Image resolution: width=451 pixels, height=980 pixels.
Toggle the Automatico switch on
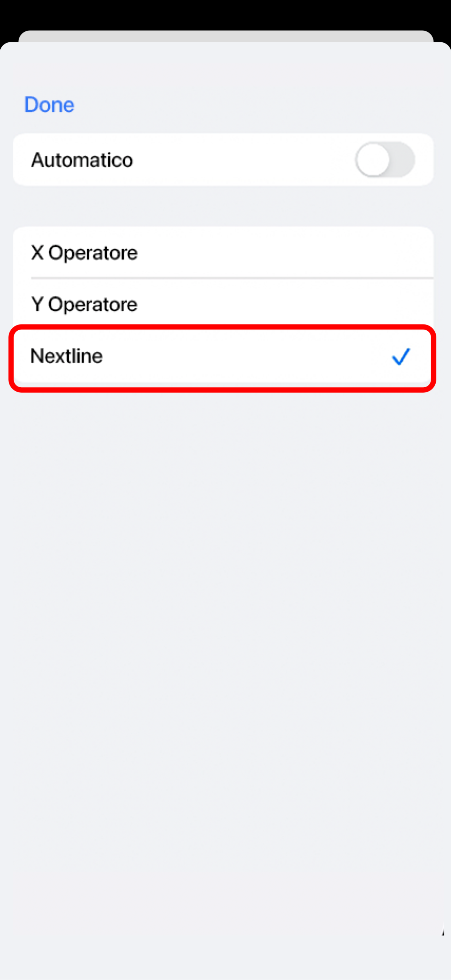(x=385, y=160)
